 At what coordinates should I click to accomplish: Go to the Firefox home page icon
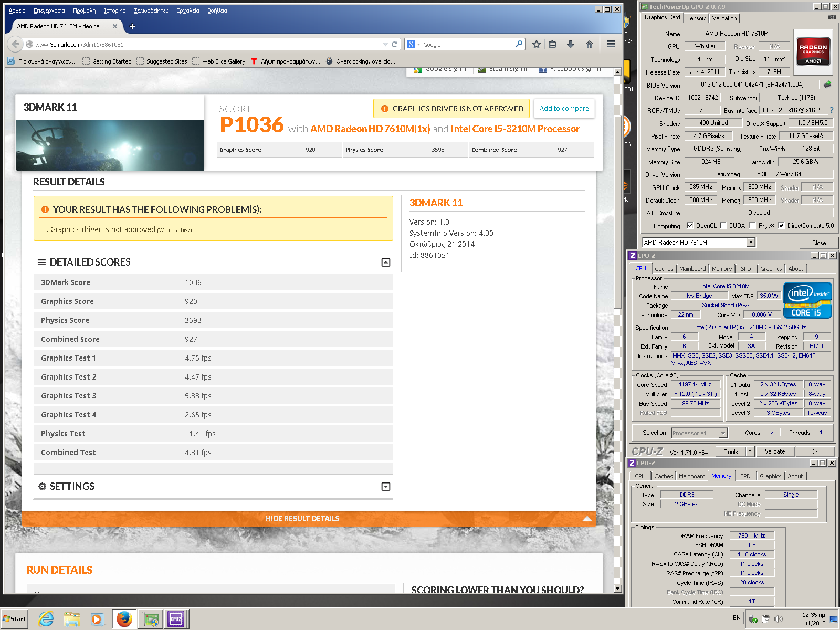[590, 44]
